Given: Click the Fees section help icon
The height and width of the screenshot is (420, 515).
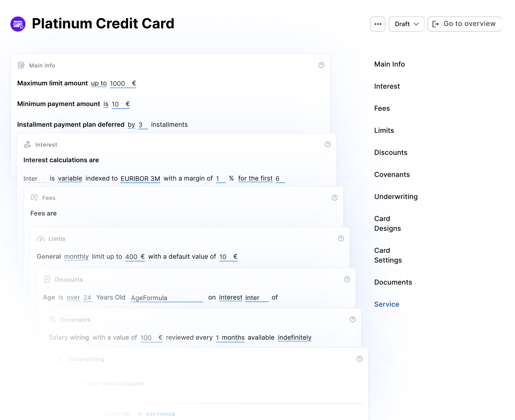Looking at the screenshot, I should [x=334, y=198].
